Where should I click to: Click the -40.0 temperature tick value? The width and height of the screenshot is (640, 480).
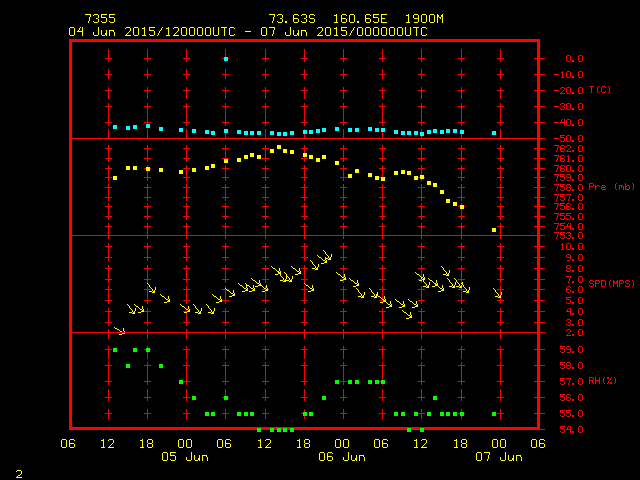coord(569,122)
